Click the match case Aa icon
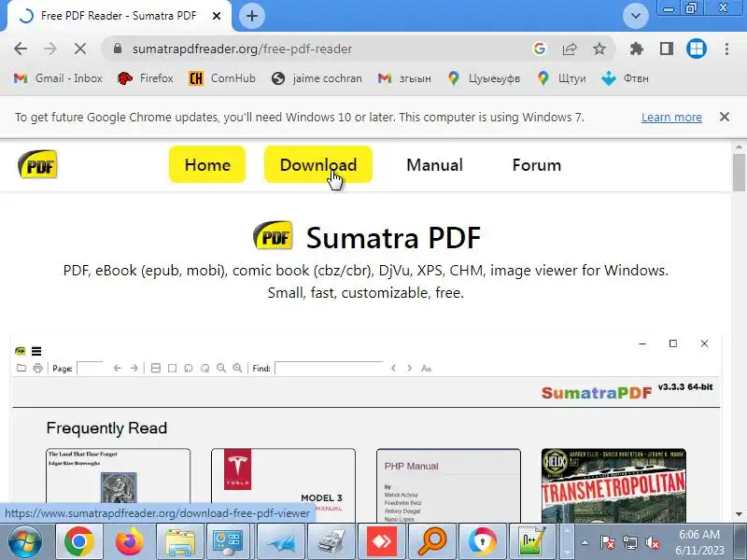This screenshot has height=560, width=747. click(x=427, y=368)
